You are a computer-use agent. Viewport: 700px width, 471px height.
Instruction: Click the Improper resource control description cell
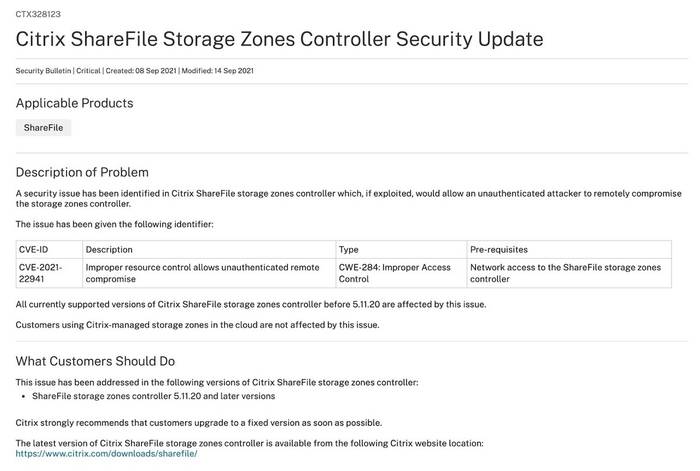[209, 273]
